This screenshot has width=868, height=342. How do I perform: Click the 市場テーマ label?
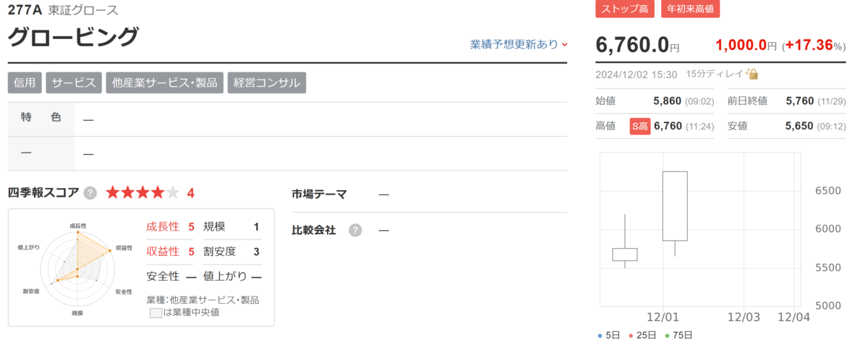click(x=319, y=194)
